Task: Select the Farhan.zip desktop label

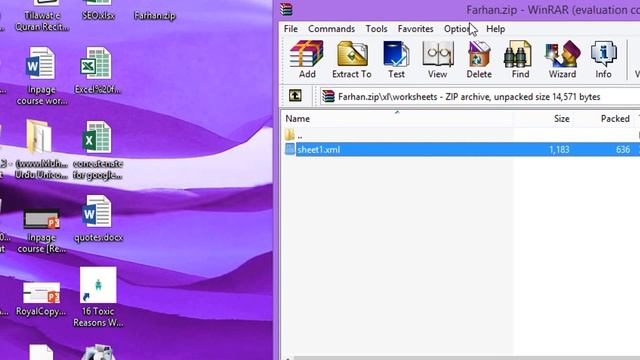Action: [155, 16]
